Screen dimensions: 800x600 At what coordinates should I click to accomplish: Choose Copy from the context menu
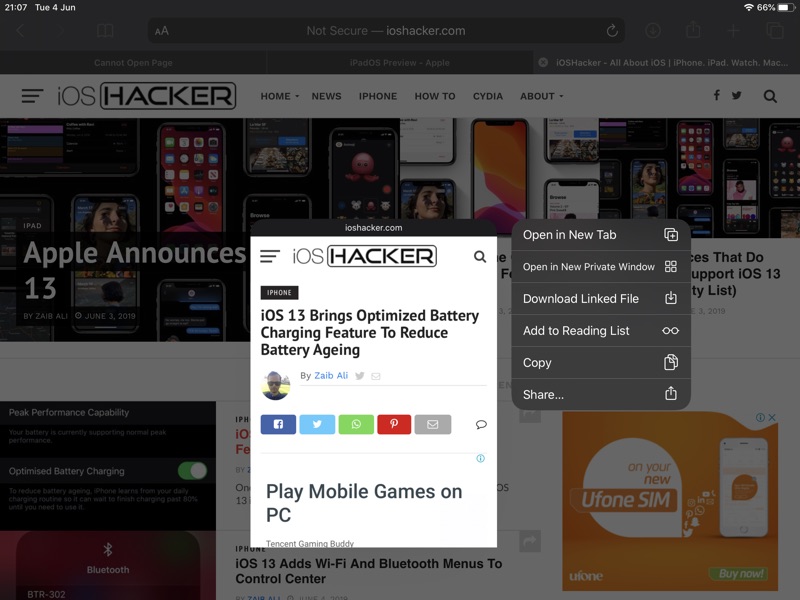pos(601,362)
